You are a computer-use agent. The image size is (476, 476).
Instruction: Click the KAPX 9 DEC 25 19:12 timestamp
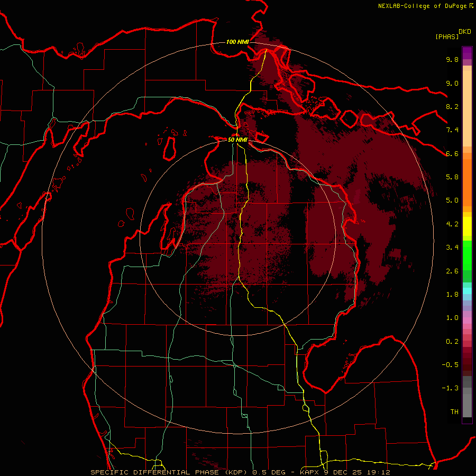[x=345, y=472]
